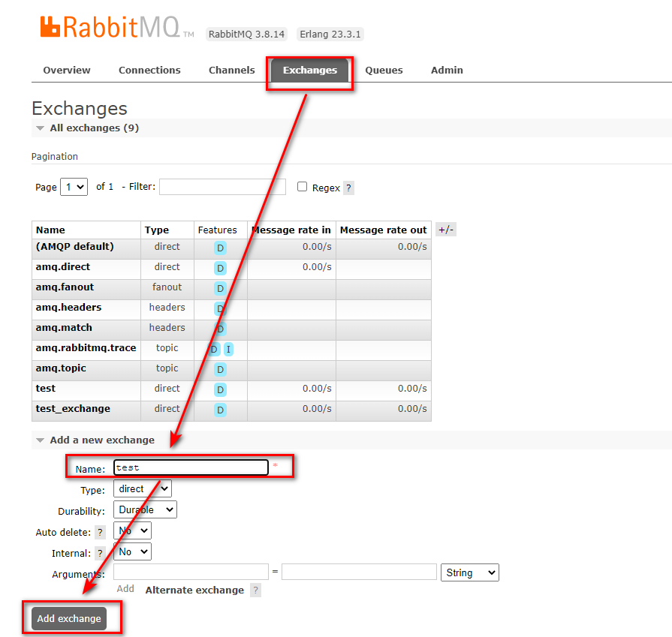Image resolution: width=672 pixels, height=637 pixels.
Task: Switch to the Connections tab
Action: tap(149, 71)
